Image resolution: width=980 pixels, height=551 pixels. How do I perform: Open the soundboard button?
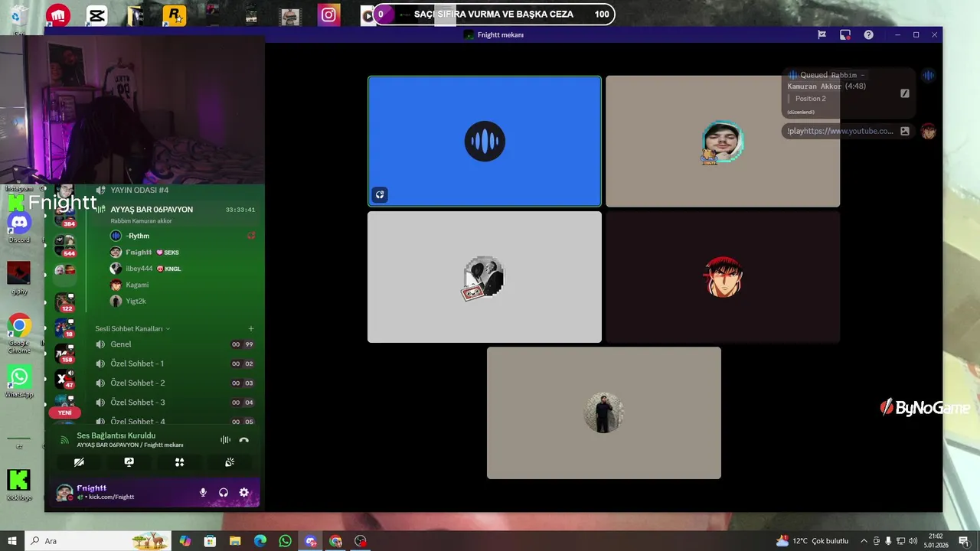[x=230, y=462]
